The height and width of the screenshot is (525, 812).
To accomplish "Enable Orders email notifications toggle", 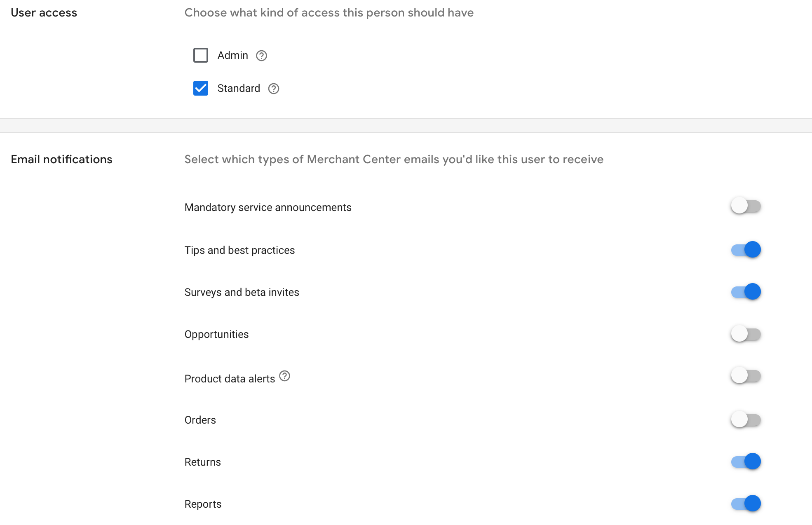I will 746,420.
